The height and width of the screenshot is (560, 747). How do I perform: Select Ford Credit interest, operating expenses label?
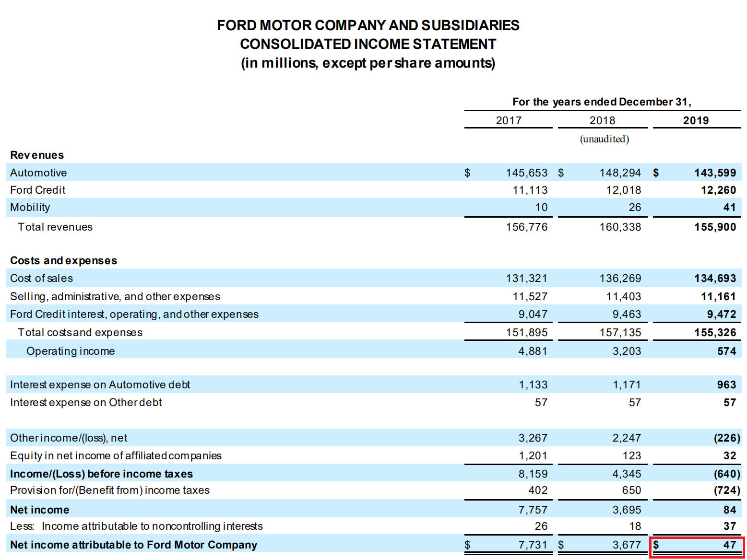coord(134,314)
